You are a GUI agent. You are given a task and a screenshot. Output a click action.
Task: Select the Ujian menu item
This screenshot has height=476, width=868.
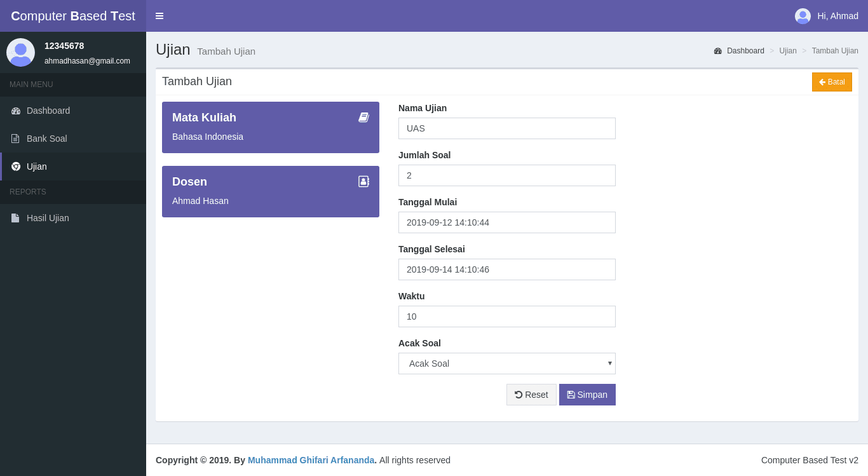tap(73, 167)
